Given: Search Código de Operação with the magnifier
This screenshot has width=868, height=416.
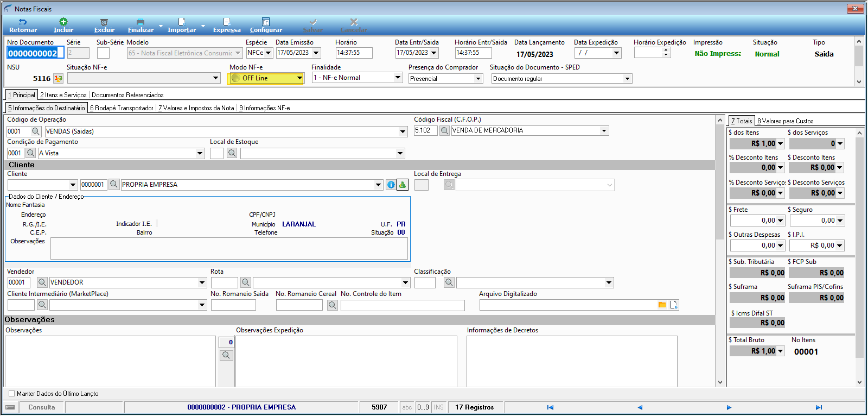Looking at the screenshot, I should coord(36,131).
